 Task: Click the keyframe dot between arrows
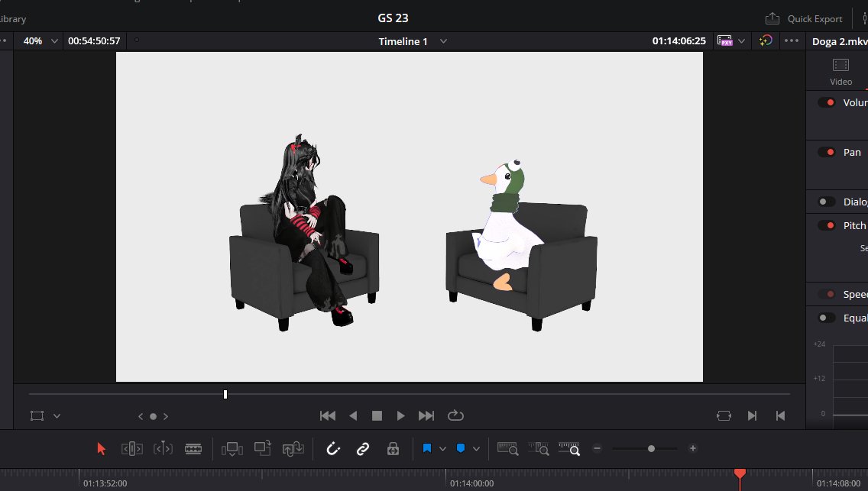pyautogui.click(x=154, y=416)
